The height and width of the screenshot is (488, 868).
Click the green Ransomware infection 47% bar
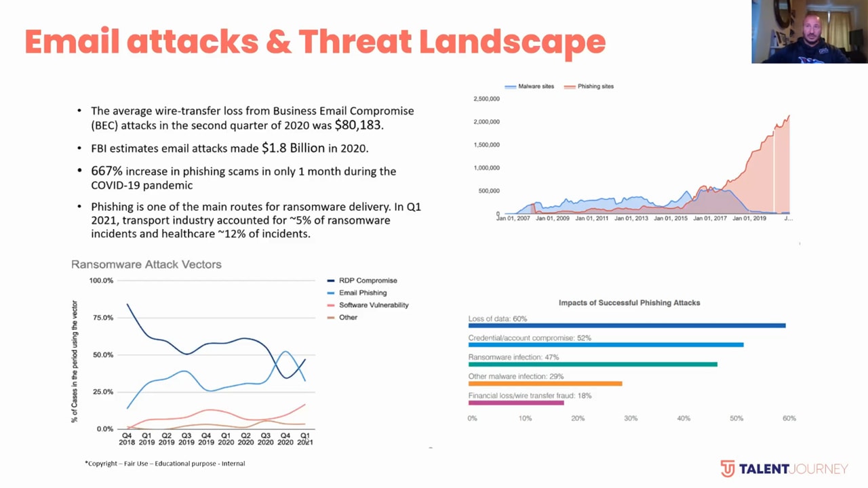click(x=592, y=364)
